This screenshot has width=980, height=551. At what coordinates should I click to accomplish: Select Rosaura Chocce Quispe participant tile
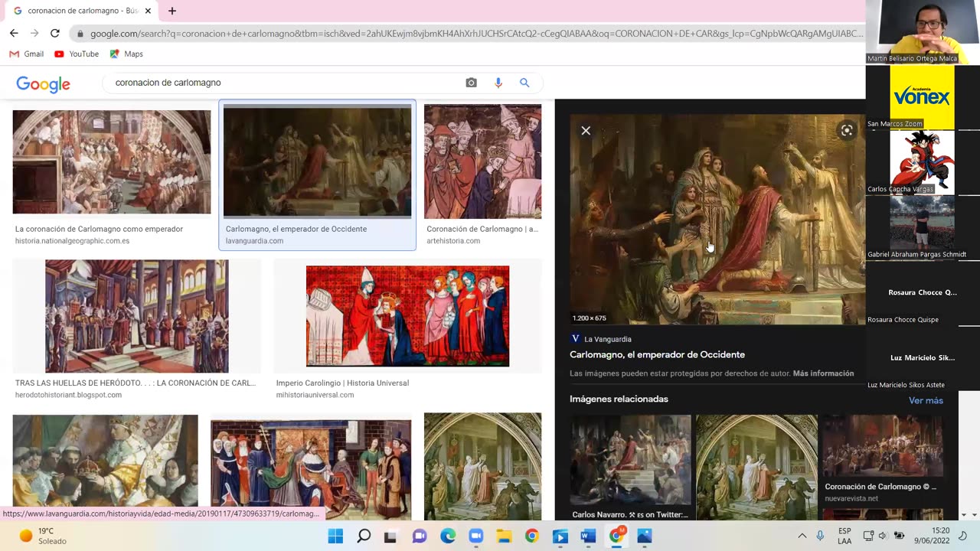(923, 293)
